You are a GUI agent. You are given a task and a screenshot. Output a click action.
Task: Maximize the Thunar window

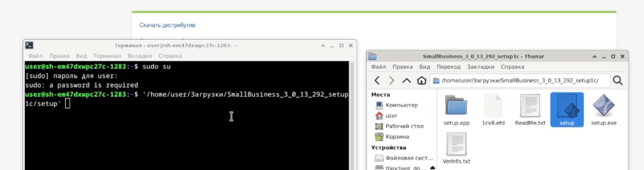[x=613, y=56]
